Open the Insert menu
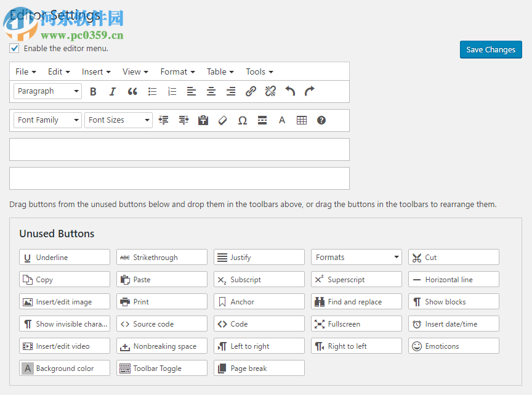 [96, 71]
